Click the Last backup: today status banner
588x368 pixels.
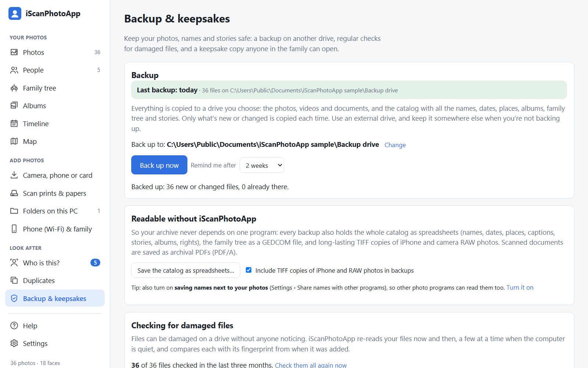[x=349, y=90]
